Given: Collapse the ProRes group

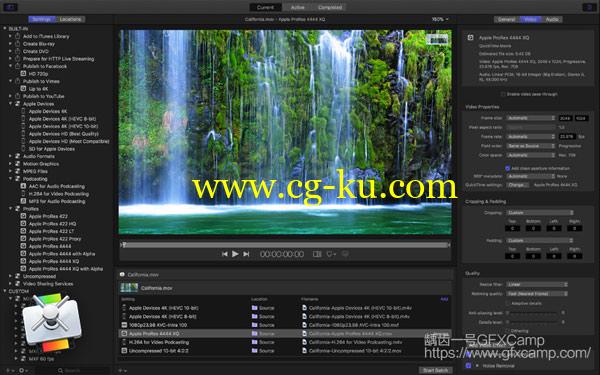Looking at the screenshot, I should [x=11, y=209].
